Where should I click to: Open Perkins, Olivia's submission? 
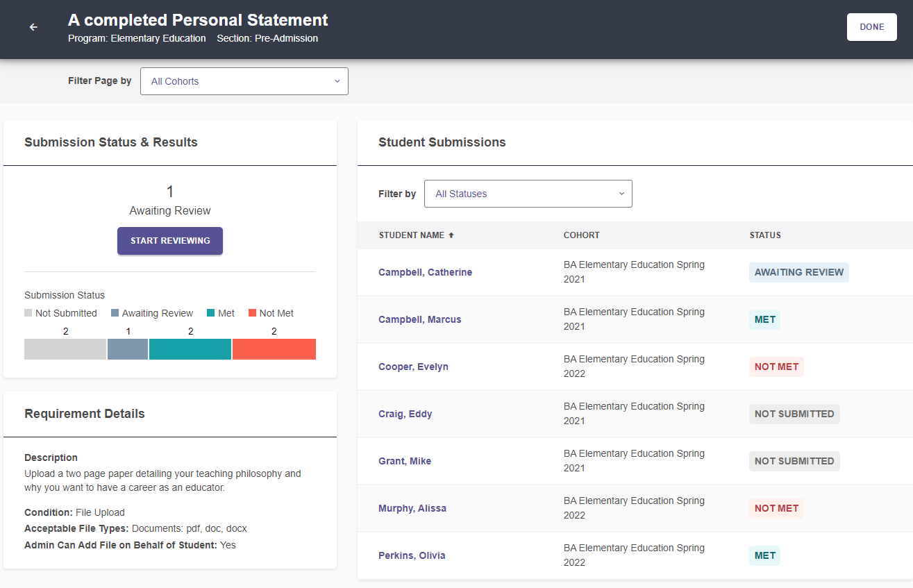click(x=412, y=555)
